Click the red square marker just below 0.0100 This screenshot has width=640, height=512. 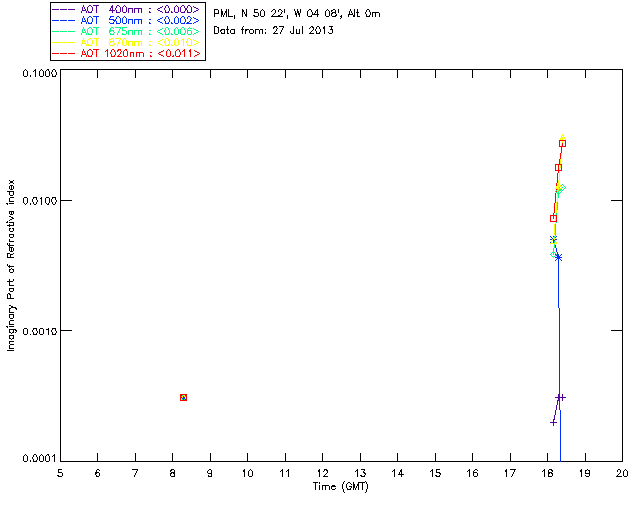tap(553, 218)
